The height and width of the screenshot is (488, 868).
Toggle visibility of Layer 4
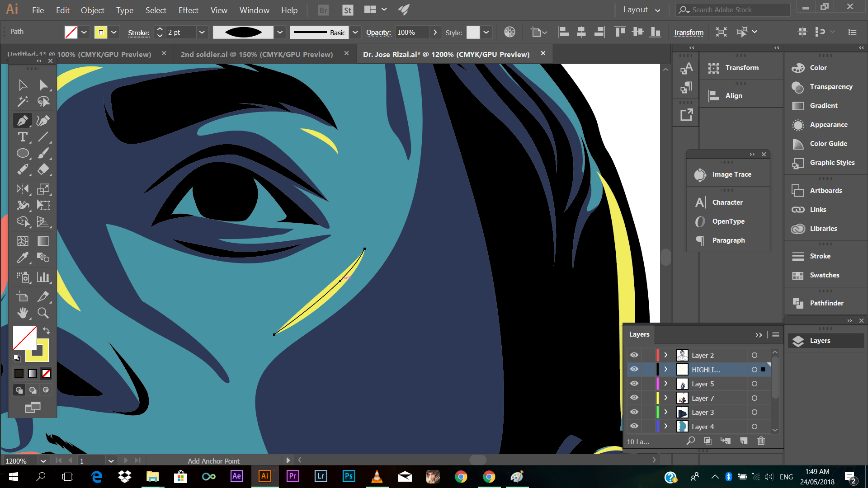[x=634, y=427]
